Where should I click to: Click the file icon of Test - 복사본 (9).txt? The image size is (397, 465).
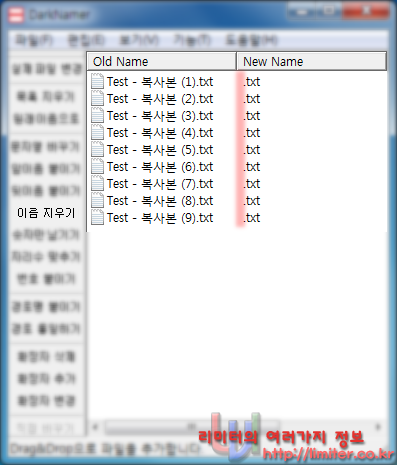click(97, 218)
